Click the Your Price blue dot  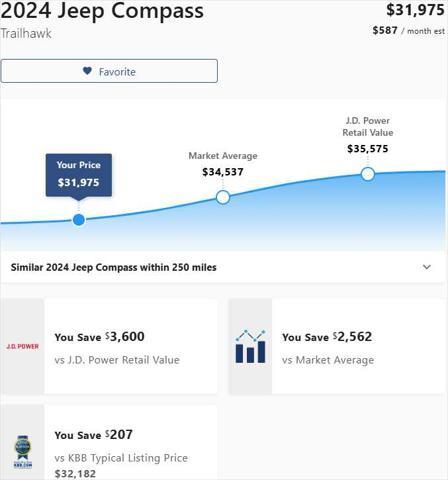[x=79, y=220]
